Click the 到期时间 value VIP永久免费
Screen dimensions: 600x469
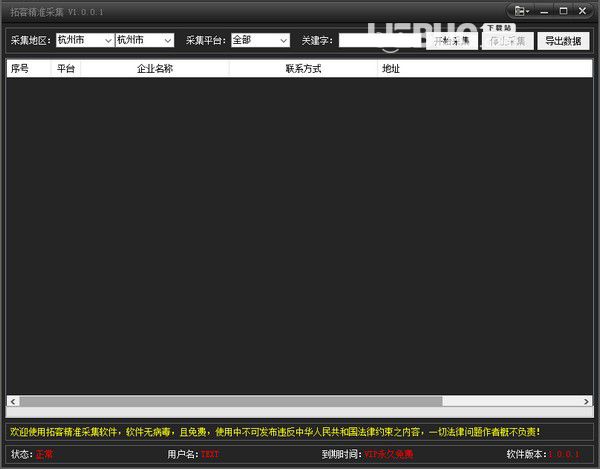coord(389,454)
